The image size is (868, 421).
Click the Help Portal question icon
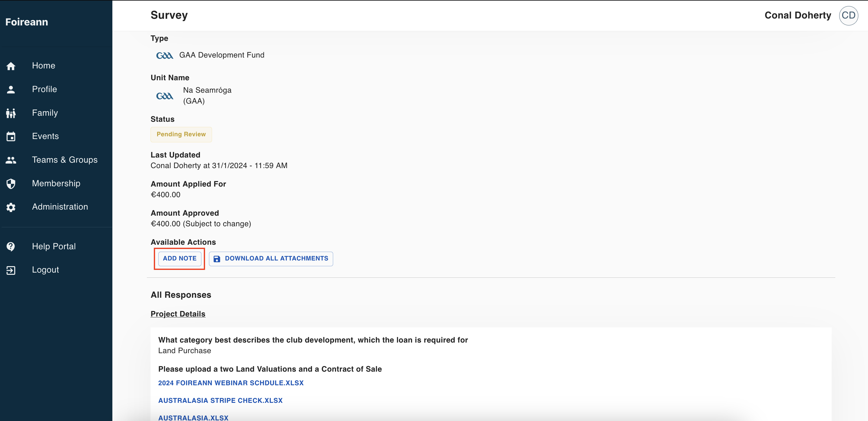pyautogui.click(x=11, y=247)
